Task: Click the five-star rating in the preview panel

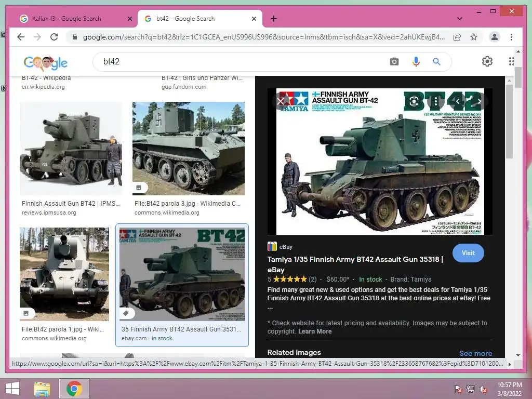Action: pyautogui.click(x=290, y=279)
